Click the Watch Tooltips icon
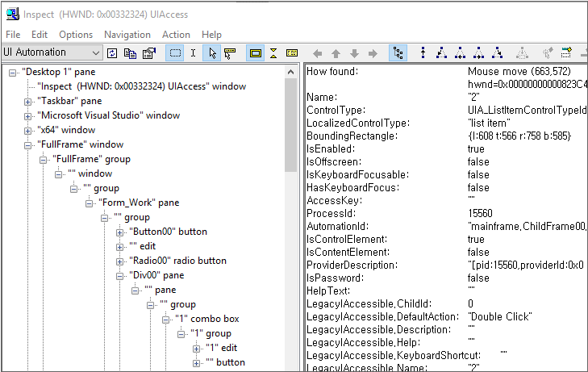Screen dimensions: 588x372 coord(230,53)
